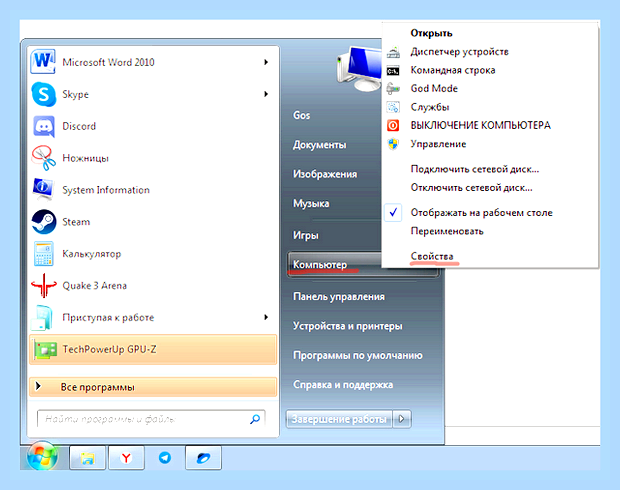Click the red shutdown icon
Image resolution: width=620 pixels, height=490 pixels.
tap(393, 125)
